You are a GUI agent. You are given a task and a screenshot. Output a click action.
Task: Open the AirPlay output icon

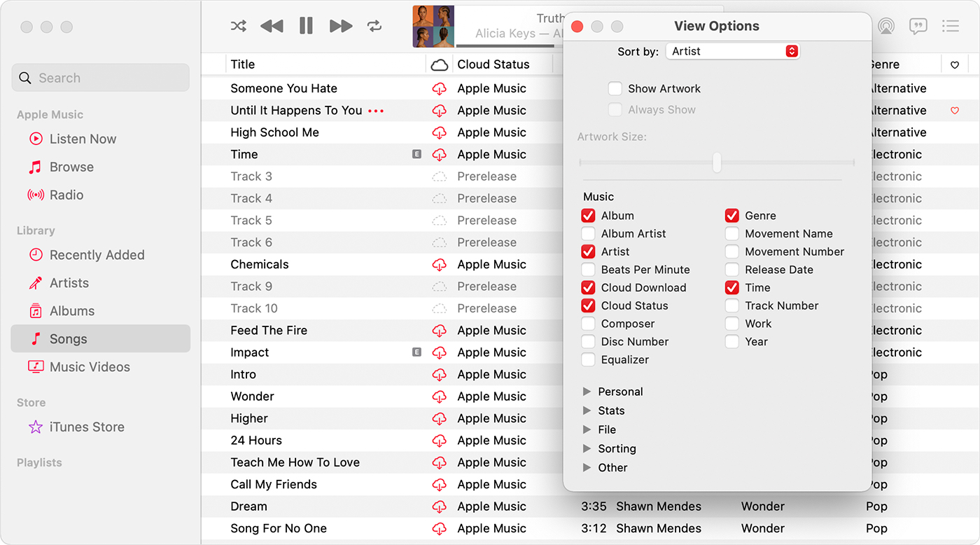pos(885,27)
